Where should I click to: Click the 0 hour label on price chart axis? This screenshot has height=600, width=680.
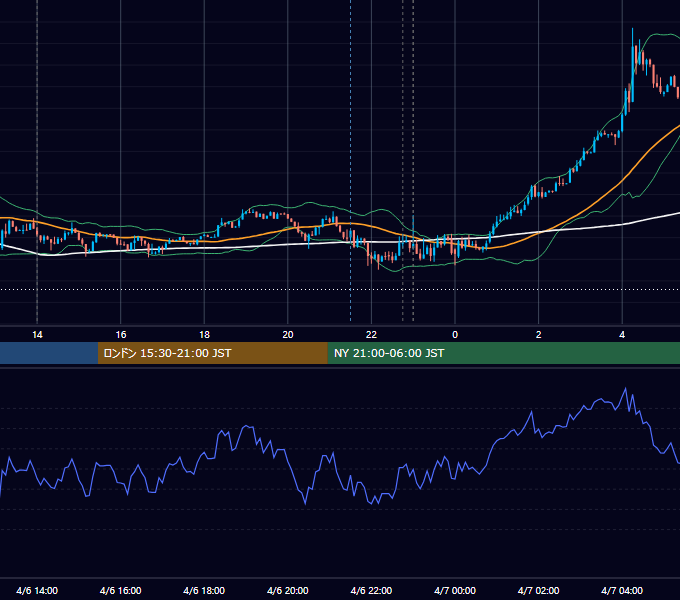[x=455, y=335]
